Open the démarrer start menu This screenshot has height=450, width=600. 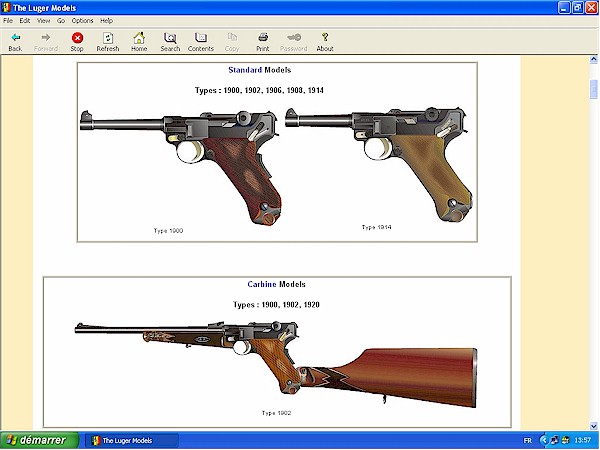click(x=39, y=440)
